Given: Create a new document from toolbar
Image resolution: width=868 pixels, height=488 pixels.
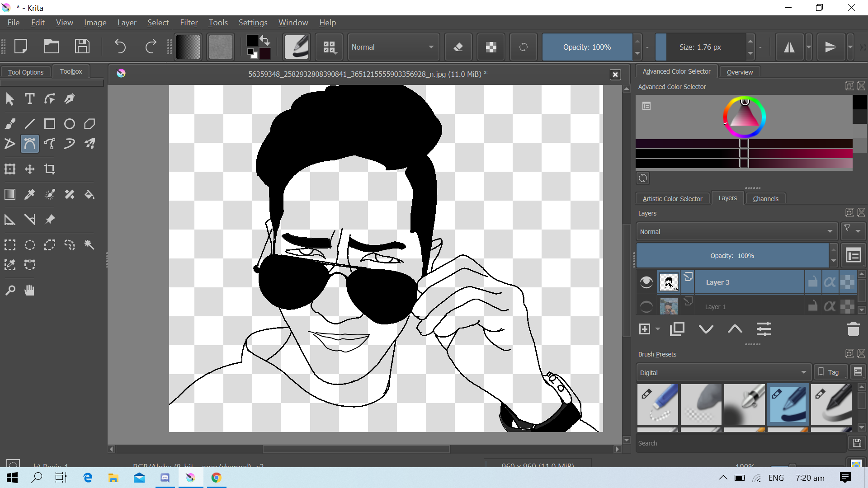Looking at the screenshot, I should coord(21,47).
